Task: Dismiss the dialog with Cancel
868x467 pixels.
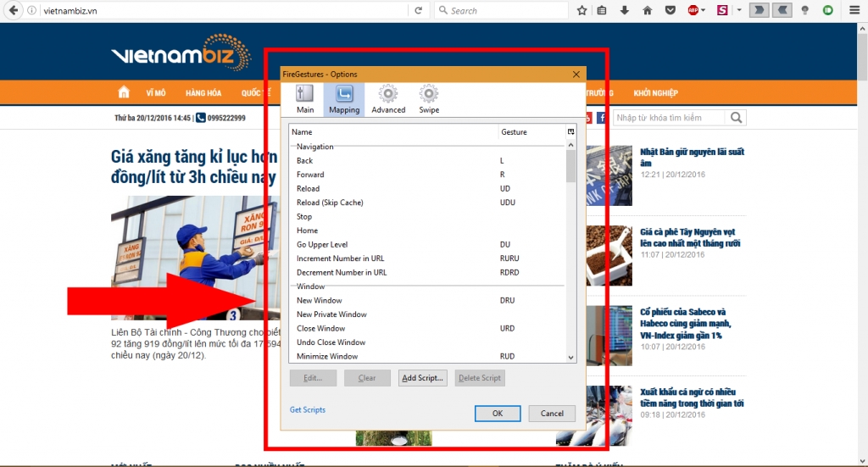Action: pos(552,414)
